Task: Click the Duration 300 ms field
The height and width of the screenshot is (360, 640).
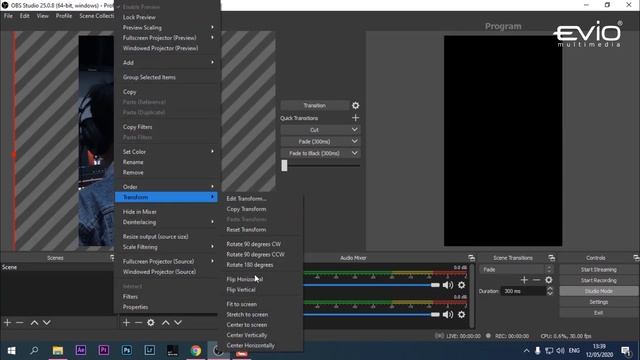Action: tap(523, 291)
